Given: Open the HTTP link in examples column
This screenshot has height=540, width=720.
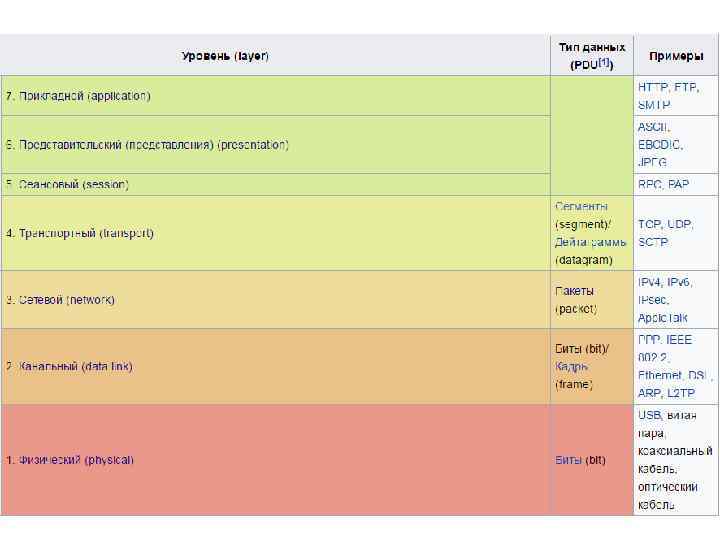Looking at the screenshot, I should (x=653, y=87).
